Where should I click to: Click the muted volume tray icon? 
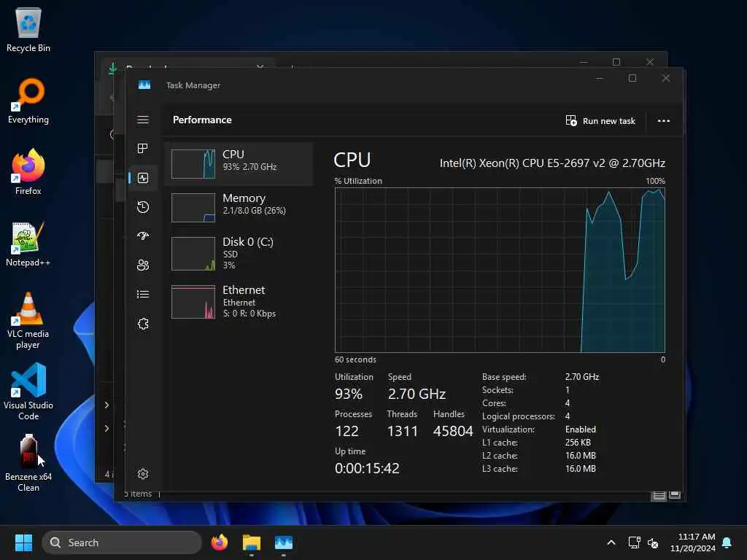point(653,542)
